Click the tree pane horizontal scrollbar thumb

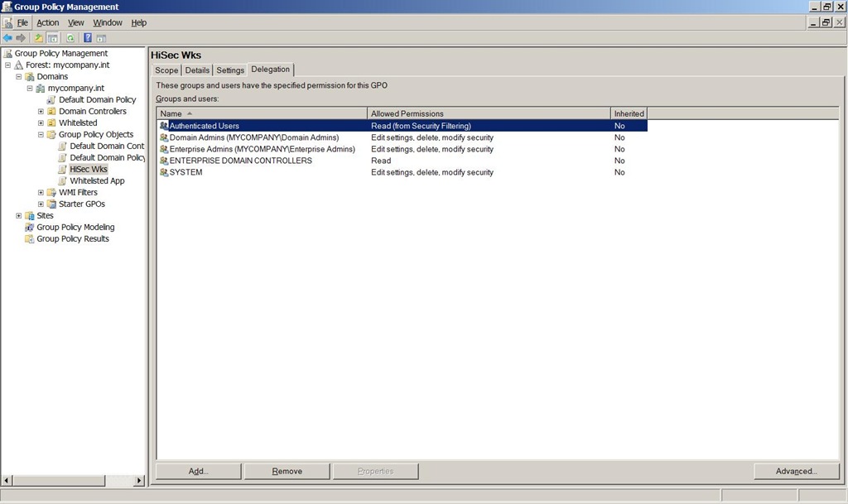pos(59,480)
